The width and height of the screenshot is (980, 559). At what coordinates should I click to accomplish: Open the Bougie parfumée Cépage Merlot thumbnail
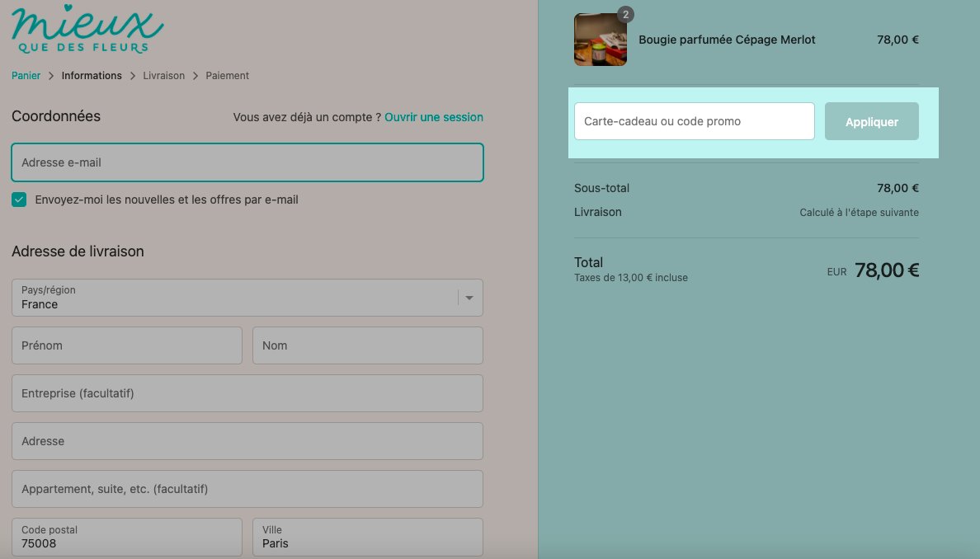pos(601,40)
